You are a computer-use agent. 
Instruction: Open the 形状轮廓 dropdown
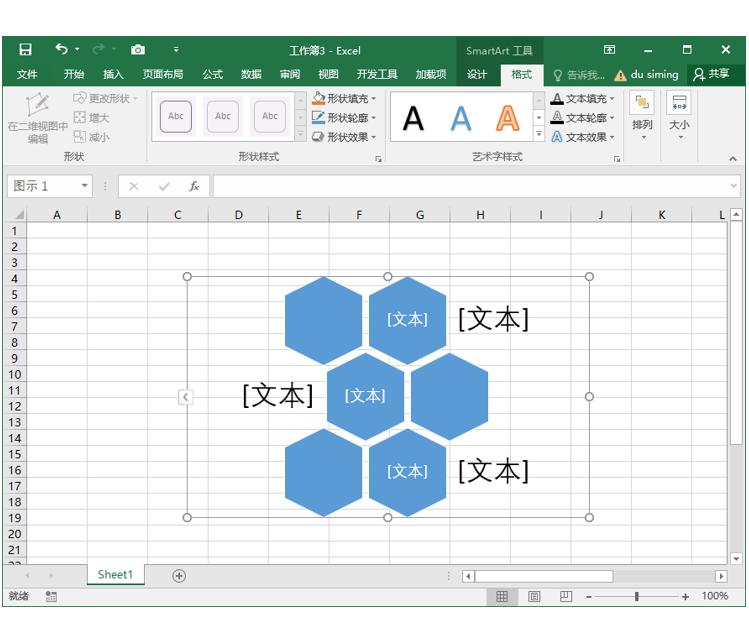click(x=344, y=117)
